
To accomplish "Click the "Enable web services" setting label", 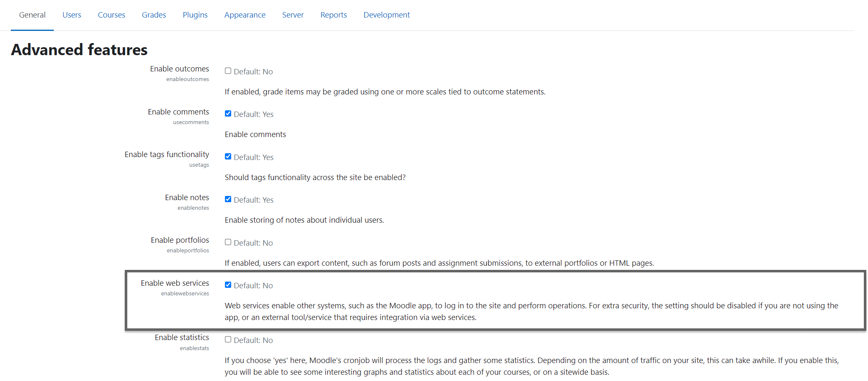I will point(175,283).
